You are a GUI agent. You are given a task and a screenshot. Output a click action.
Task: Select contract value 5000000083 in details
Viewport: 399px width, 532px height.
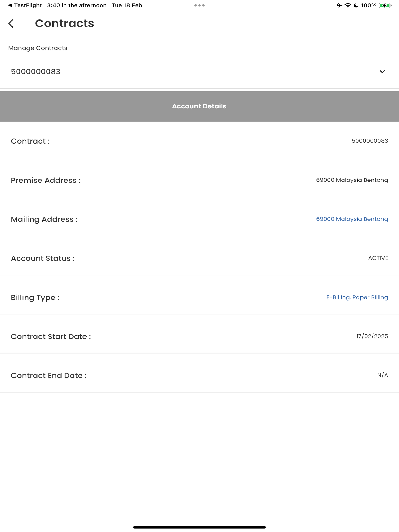[x=370, y=141]
